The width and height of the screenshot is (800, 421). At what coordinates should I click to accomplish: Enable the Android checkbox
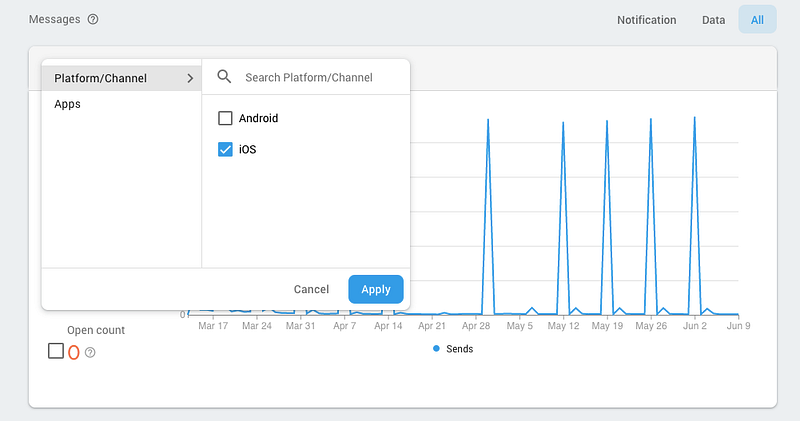[225, 118]
